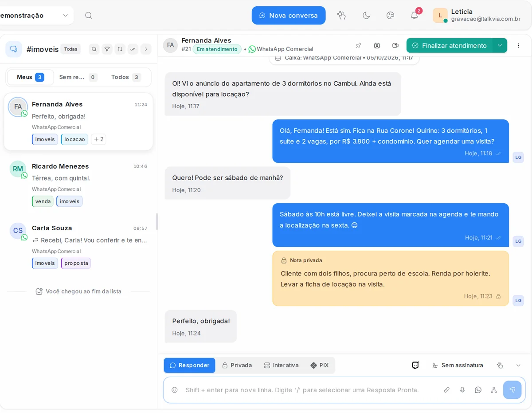This screenshot has height=413, width=532.
Task: Click Carla Souza CS avatar
Action: (18, 231)
